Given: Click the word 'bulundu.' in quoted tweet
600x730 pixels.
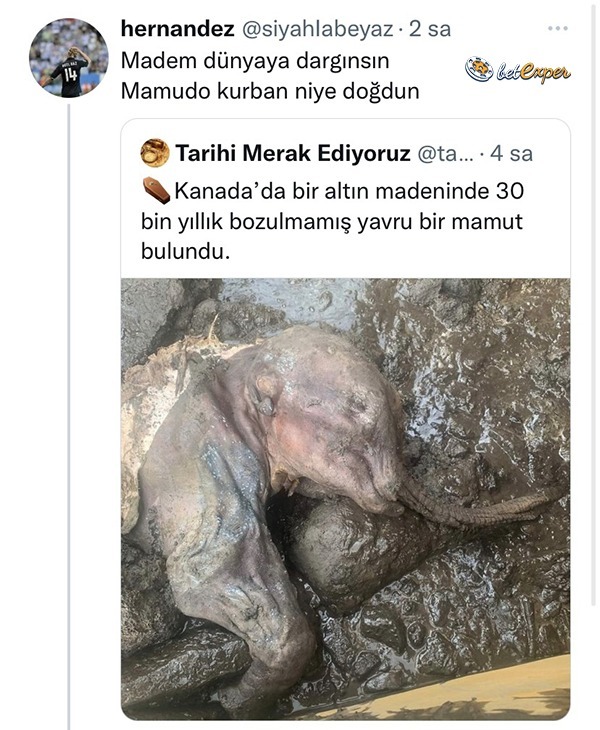Looking at the screenshot, I should tap(185, 252).
